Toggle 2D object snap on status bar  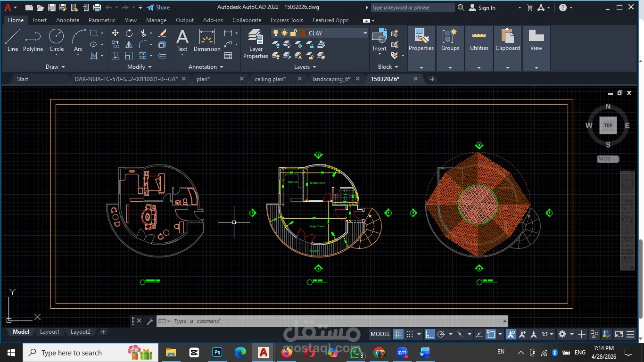coord(491,334)
